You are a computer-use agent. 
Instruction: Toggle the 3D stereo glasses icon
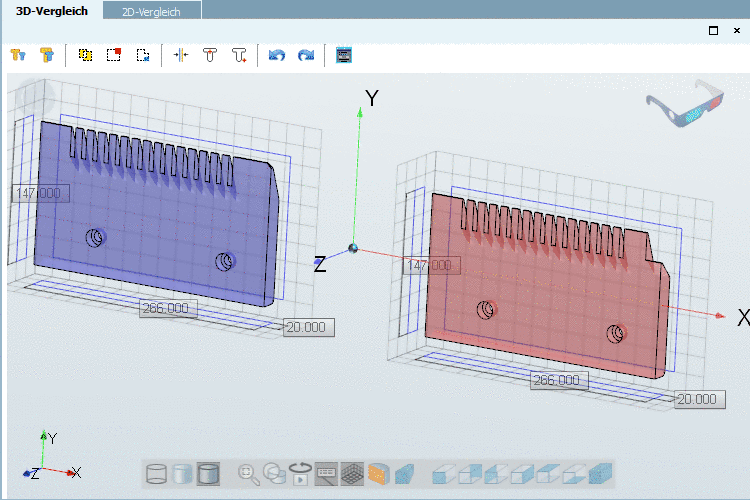(685, 103)
